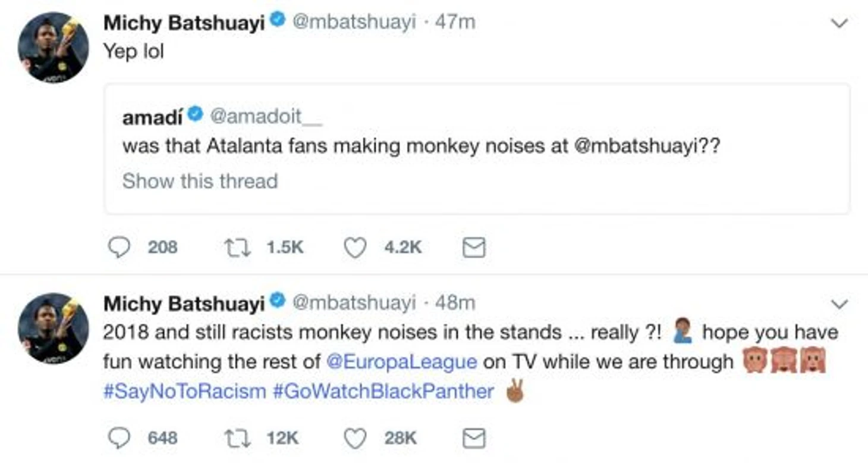Click 'Show this thread' link
868x463 pixels.
coord(200,180)
